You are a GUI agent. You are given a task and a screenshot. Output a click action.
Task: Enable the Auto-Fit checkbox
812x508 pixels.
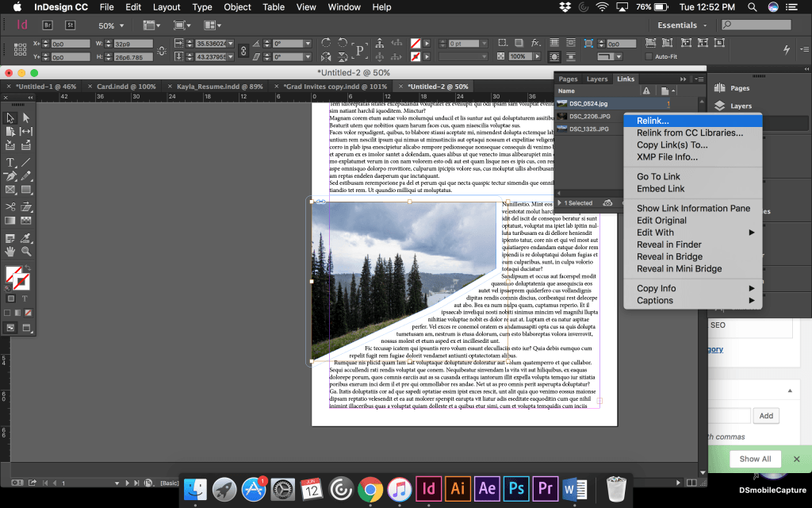pyautogui.click(x=649, y=57)
